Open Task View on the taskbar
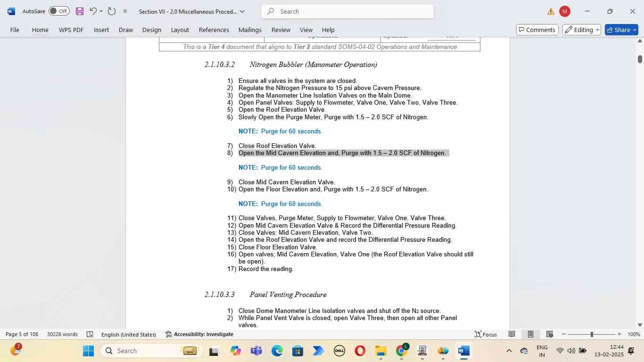This screenshot has width=644, height=362. click(214, 351)
